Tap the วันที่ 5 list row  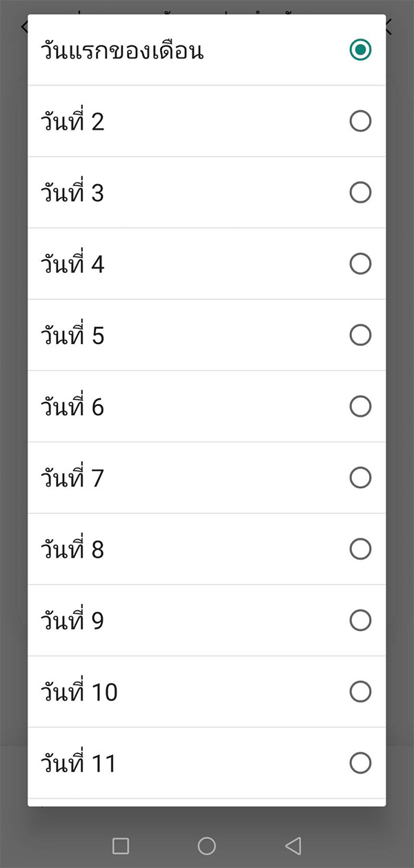point(207,335)
